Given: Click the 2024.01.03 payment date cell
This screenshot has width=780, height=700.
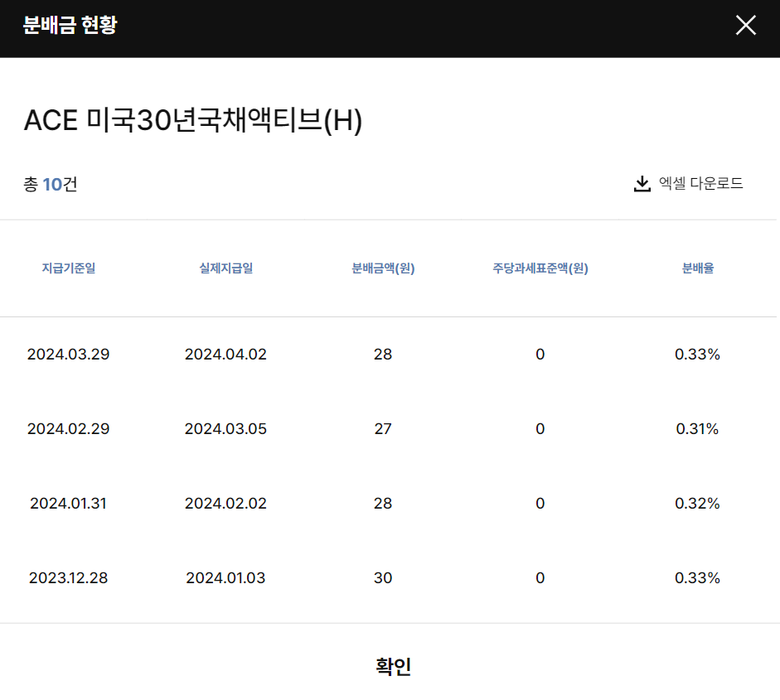Looking at the screenshot, I should (225, 577).
